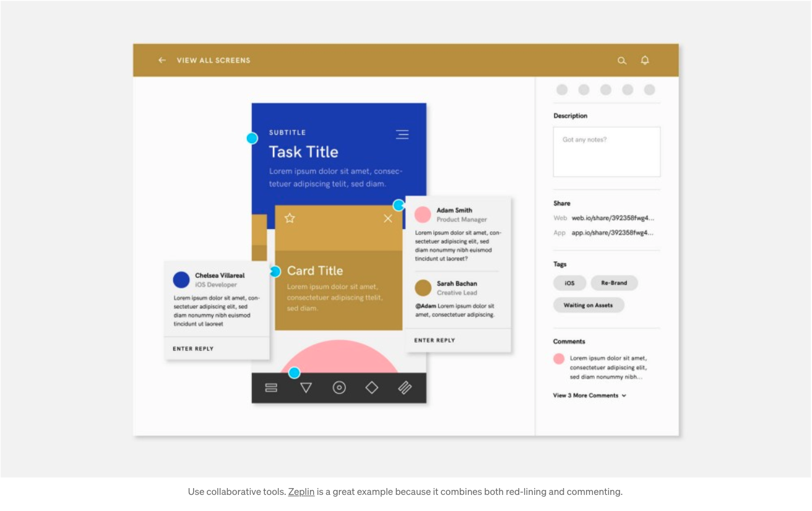Click the Adam Smith name label
812x511 pixels.
(x=454, y=210)
